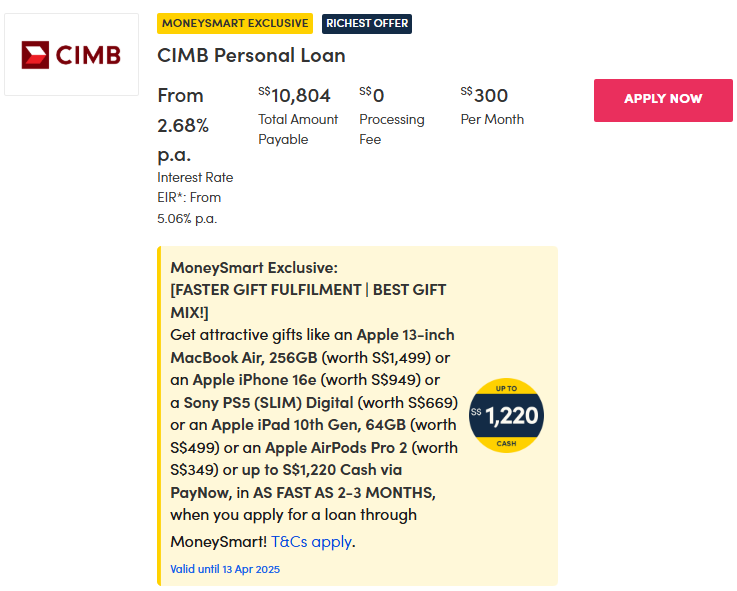737x591 pixels.
Task: Click the CIMB bank logo
Action: click(x=71, y=54)
